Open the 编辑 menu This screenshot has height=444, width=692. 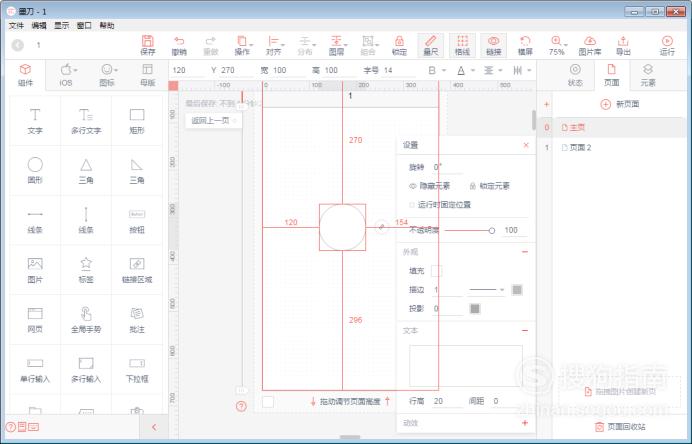[39, 26]
